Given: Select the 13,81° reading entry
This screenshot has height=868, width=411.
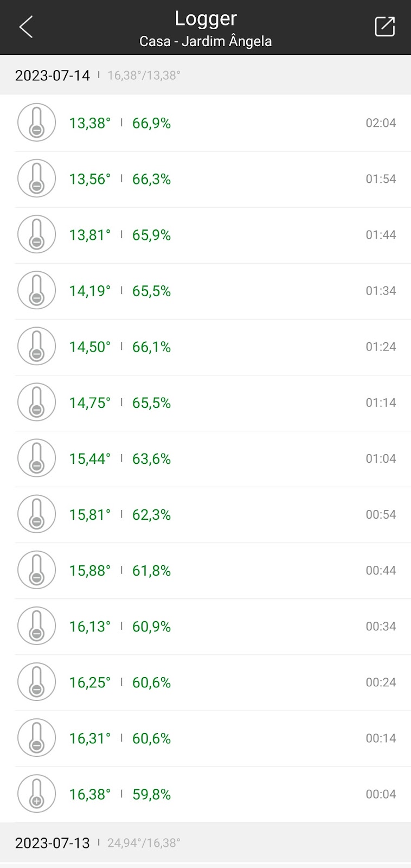Looking at the screenshot, I should [206, 235].
